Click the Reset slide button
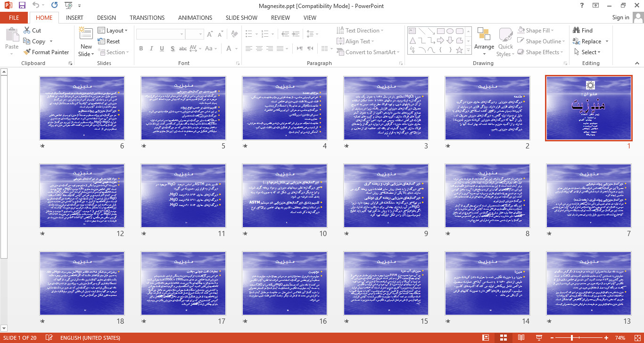The image size is (644, 343). point(109,41)
